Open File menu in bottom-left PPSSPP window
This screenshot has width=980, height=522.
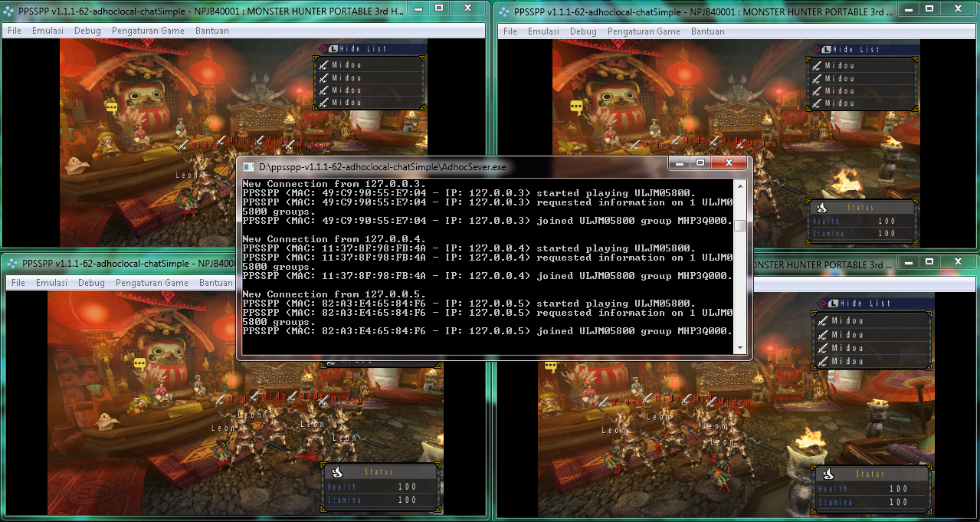tap(18, 283)
